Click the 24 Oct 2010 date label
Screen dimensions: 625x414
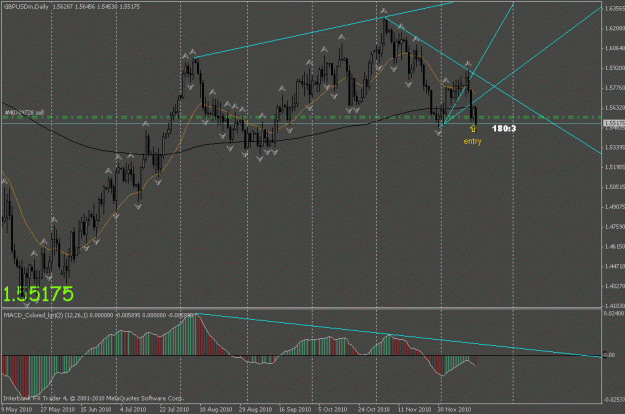click(373, 410)
